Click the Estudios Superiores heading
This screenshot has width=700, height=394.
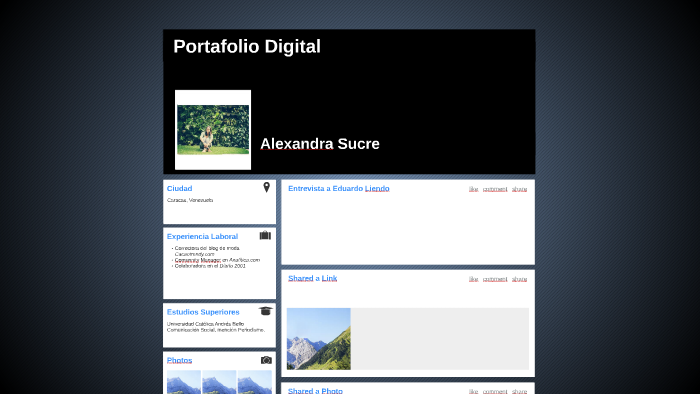pyautogui.click(x=203, y=312)
